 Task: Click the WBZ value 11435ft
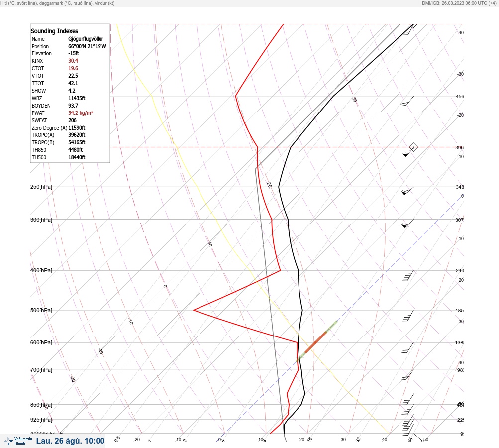[x=77, y=98]
